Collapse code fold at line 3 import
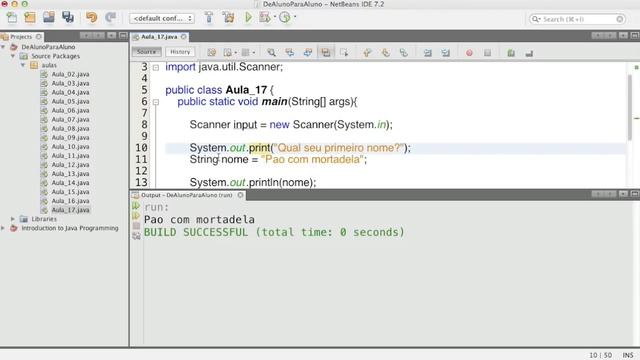 point(156,67)
